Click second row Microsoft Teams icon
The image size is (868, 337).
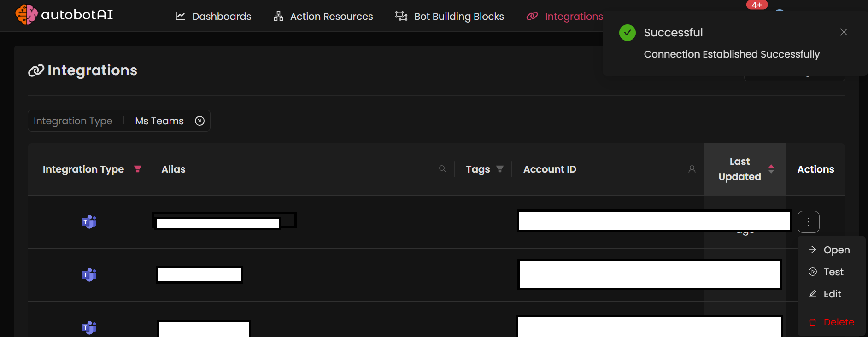tap(89, 275)
